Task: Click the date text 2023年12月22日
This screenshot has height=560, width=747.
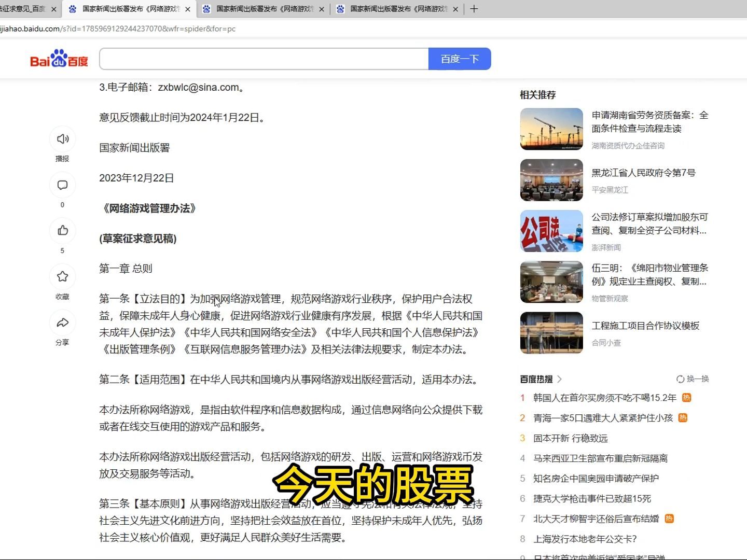Action: tap(137, 178)
